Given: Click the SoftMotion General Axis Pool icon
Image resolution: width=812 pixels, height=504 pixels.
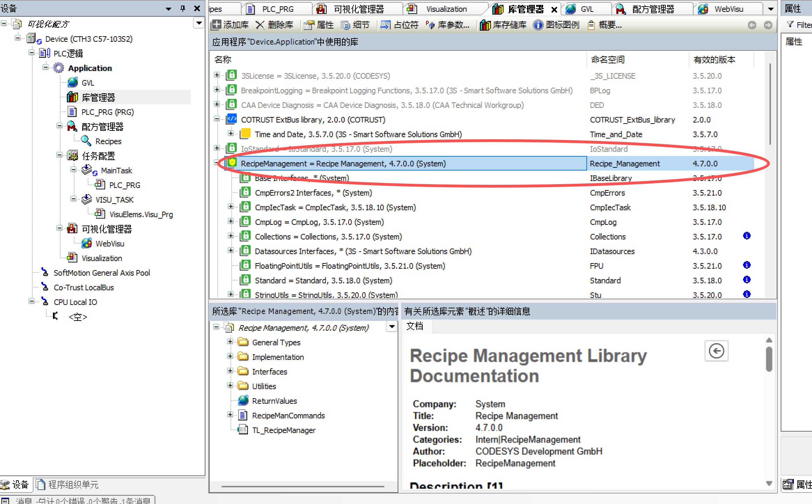Looking at the screenshot, I should (45, 272).
